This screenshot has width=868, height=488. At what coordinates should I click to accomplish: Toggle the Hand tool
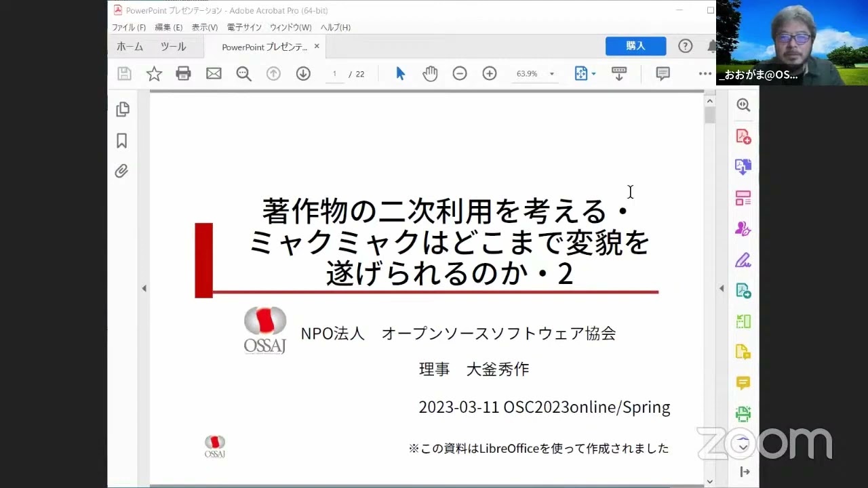(430, 73)
